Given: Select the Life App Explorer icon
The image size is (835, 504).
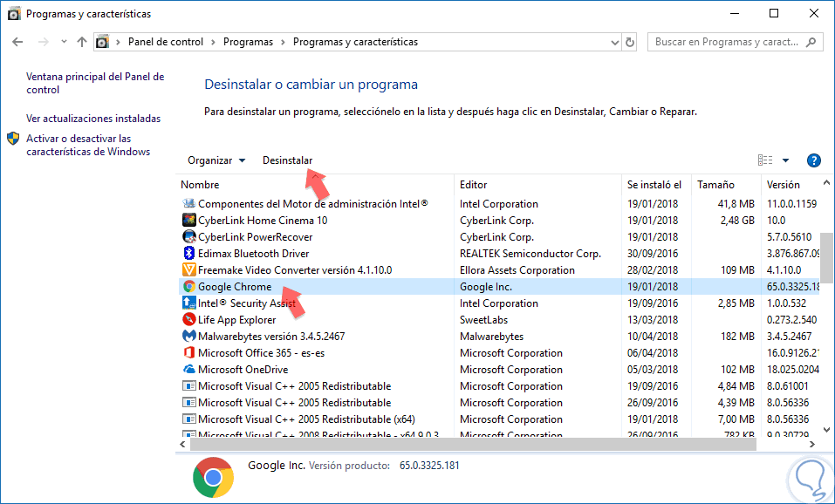Looking at the screenshot, I should point(189,319).
